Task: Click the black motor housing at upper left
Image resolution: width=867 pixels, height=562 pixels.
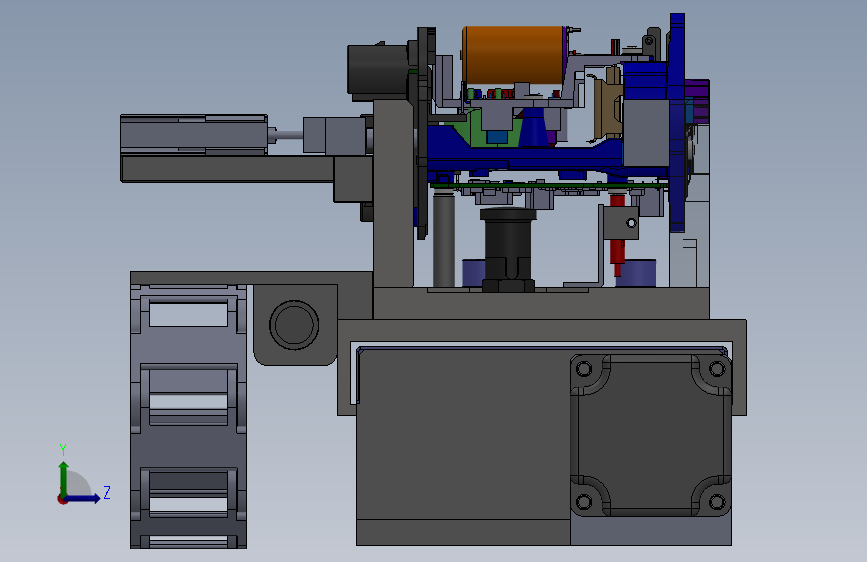Action: pos(378,70)
